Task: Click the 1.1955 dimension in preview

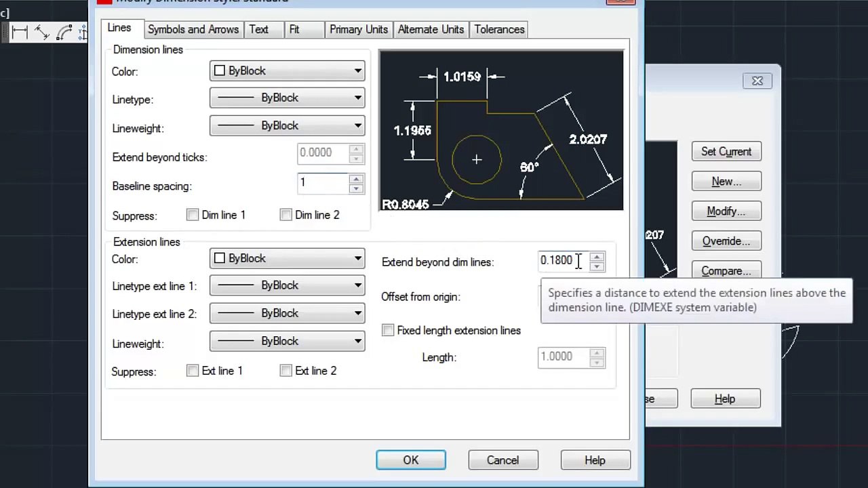Action: tap(412, 130)
